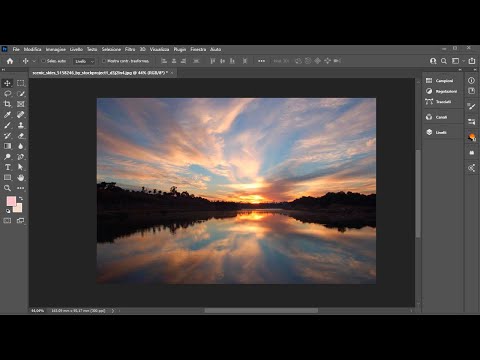The width and height of the screenshot is (480, 360).
Task: Select the Crop tool
Action: pyautogui.click(x=7, y=104)
